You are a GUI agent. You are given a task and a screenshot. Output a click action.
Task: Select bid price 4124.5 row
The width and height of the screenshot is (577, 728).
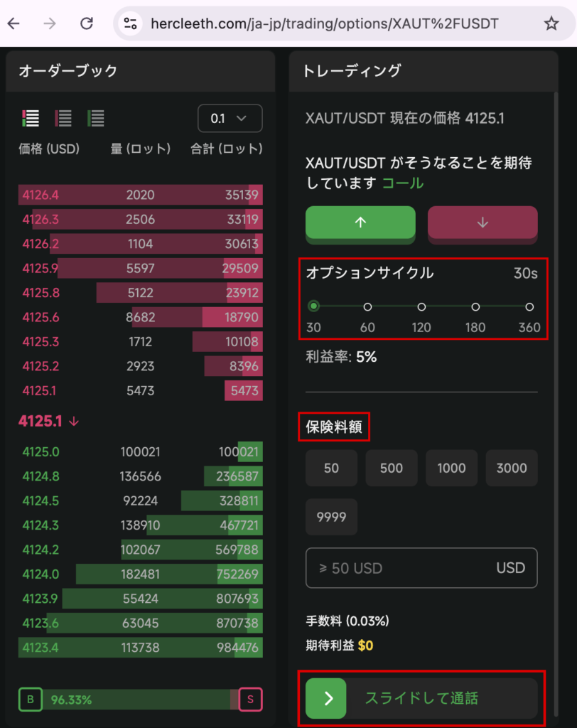[141, 501]
